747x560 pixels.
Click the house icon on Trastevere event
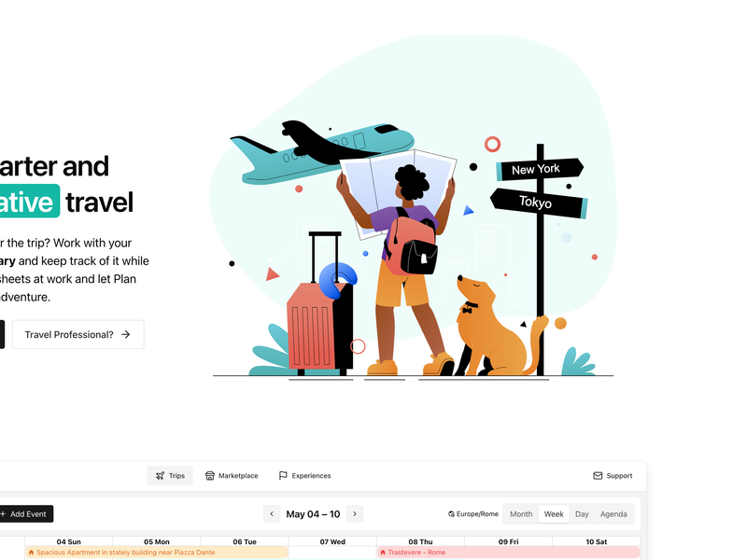pyautogui.click(x=383, y=553)
